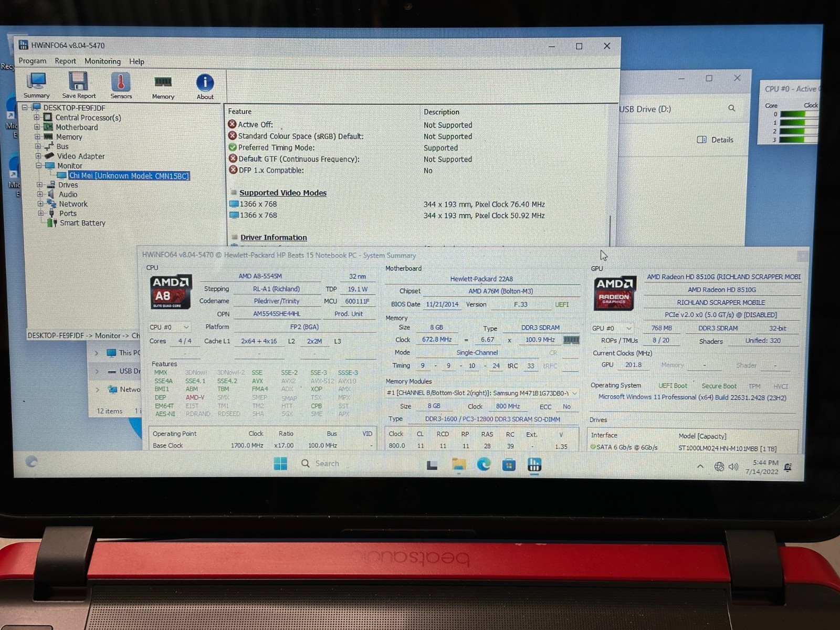The height and width of the screenshot is (630, 840).
Task: Open the Sensors thermometer icon
Action: (121, 85)
